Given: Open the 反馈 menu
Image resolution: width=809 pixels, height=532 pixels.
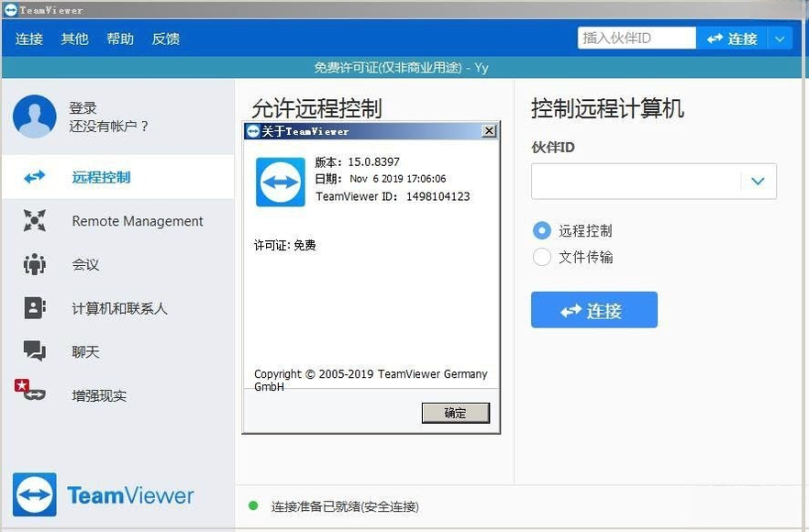Looking at the screenshot, I should (x=166, y=39).
